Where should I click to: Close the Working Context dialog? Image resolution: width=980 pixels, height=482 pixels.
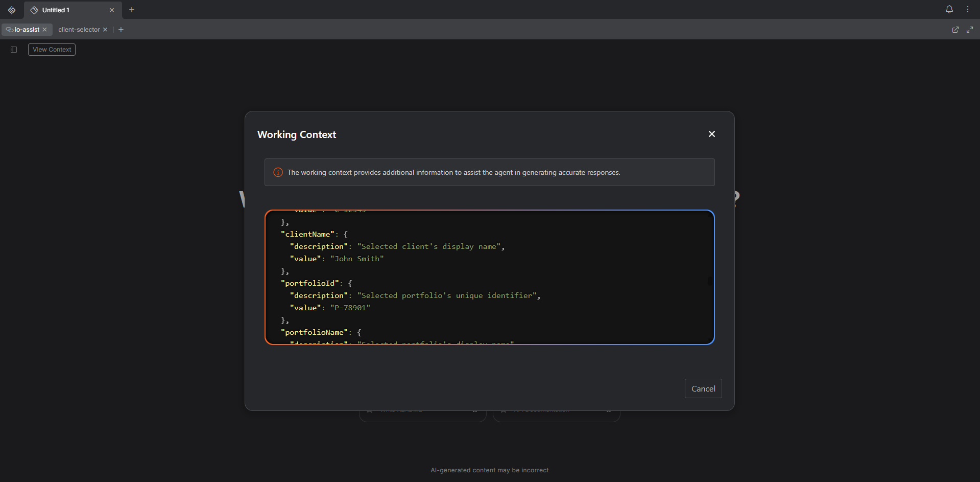click(711, 134)
